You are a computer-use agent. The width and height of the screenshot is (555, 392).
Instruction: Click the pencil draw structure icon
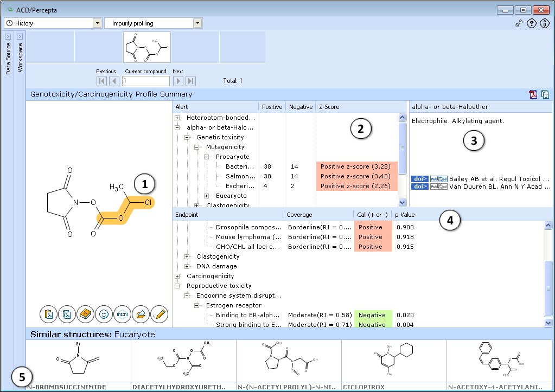(x=160, y=314)
